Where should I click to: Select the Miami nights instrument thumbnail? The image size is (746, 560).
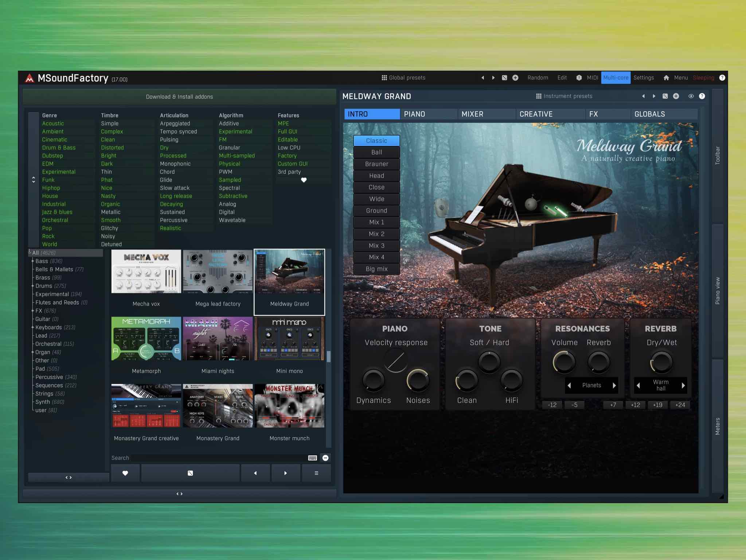218,339
